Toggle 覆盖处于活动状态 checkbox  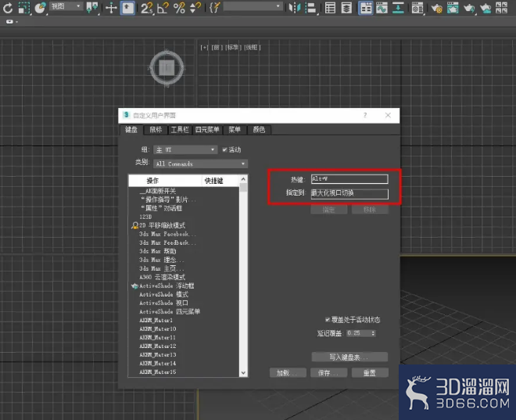328,319
